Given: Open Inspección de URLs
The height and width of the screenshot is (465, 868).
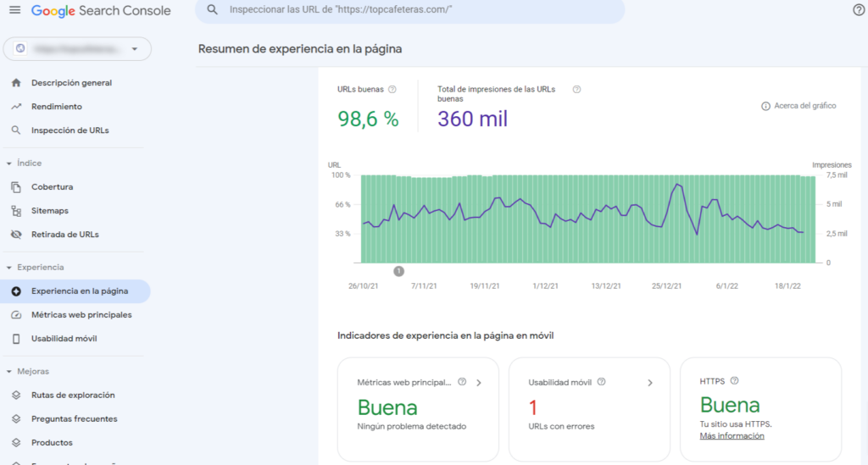Looking at the screenshot, I should [x=70, y=130].
